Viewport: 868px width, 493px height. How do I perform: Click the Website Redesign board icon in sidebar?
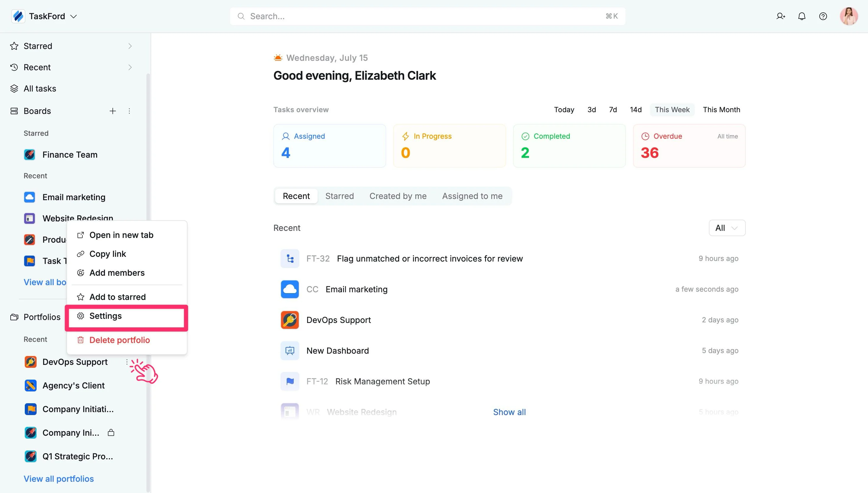click(x=30, y=218)
